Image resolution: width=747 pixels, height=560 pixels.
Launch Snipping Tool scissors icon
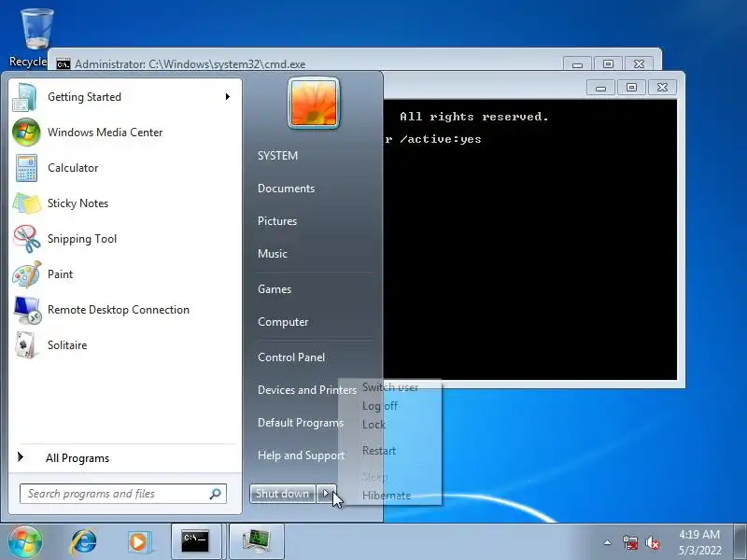27,239
